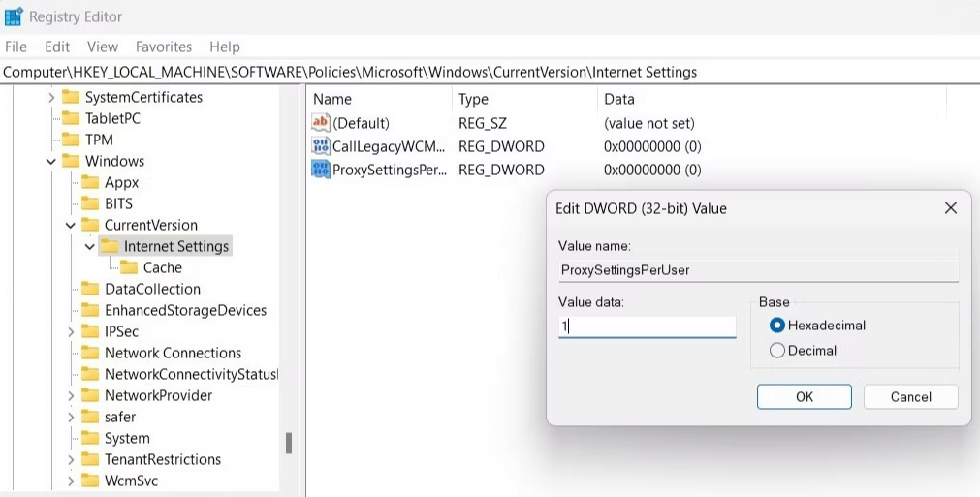Expand the TenantRestrictions tree node
Screen dimensions: 980x497
(71, 459)
